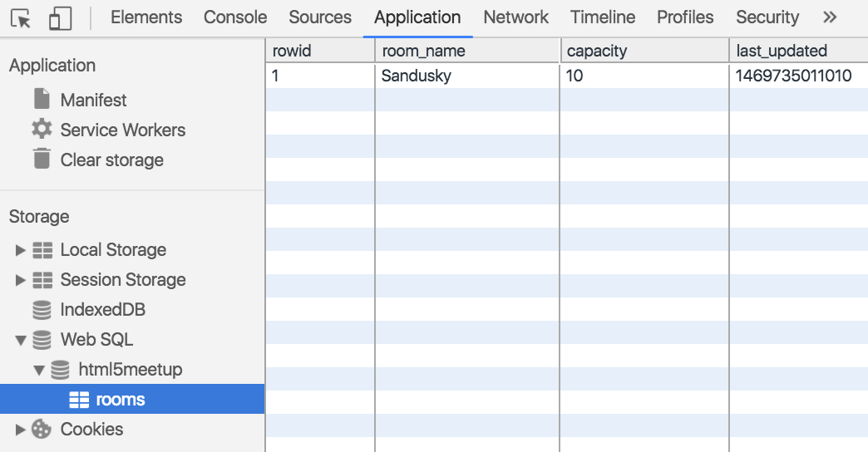The height and width of the screenshot is (452, 868).
Task: Open the Manifest item
Action: (x=94, y=101)
